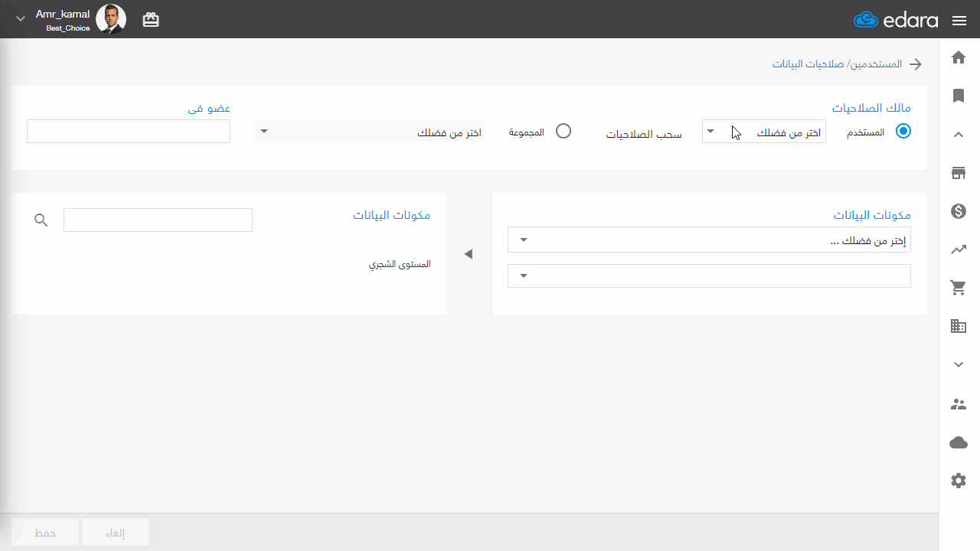Screen dimensions: 980x551
Task: Open the المستخدم user dropdown
Action: click(764, 132)
